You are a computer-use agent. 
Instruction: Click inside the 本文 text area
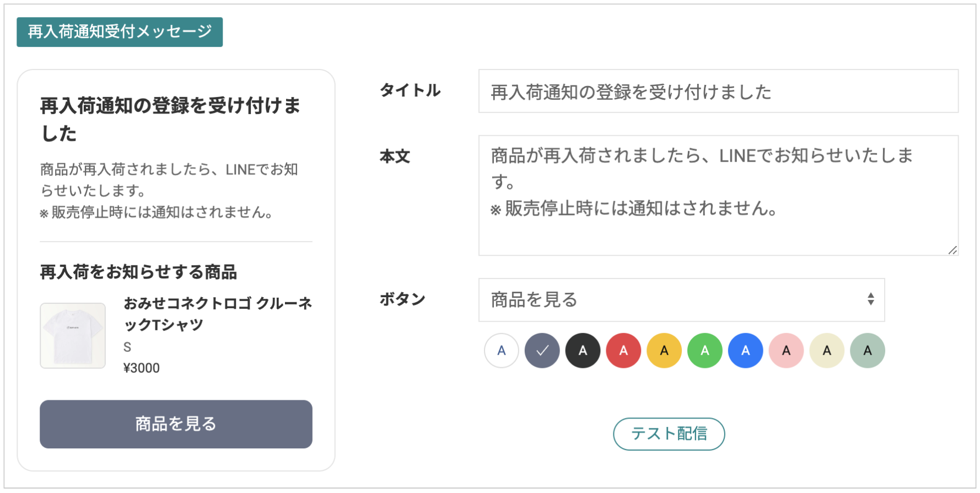[x=718, y=196]
